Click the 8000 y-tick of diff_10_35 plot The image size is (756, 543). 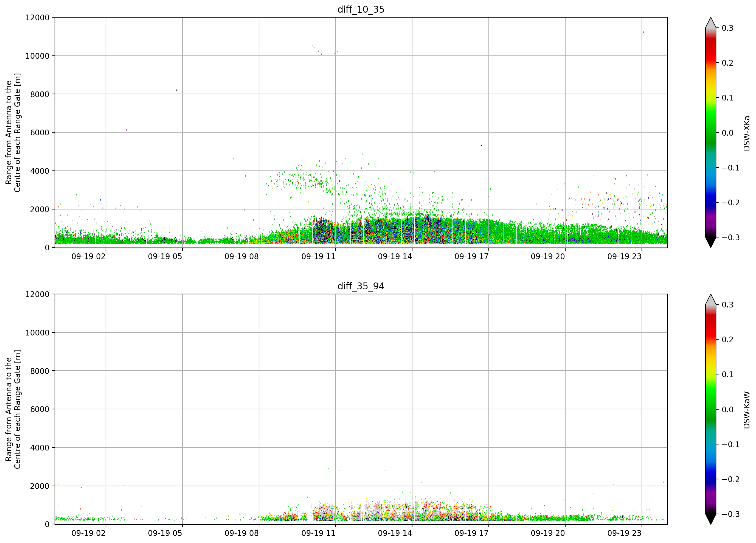[40, 94]
